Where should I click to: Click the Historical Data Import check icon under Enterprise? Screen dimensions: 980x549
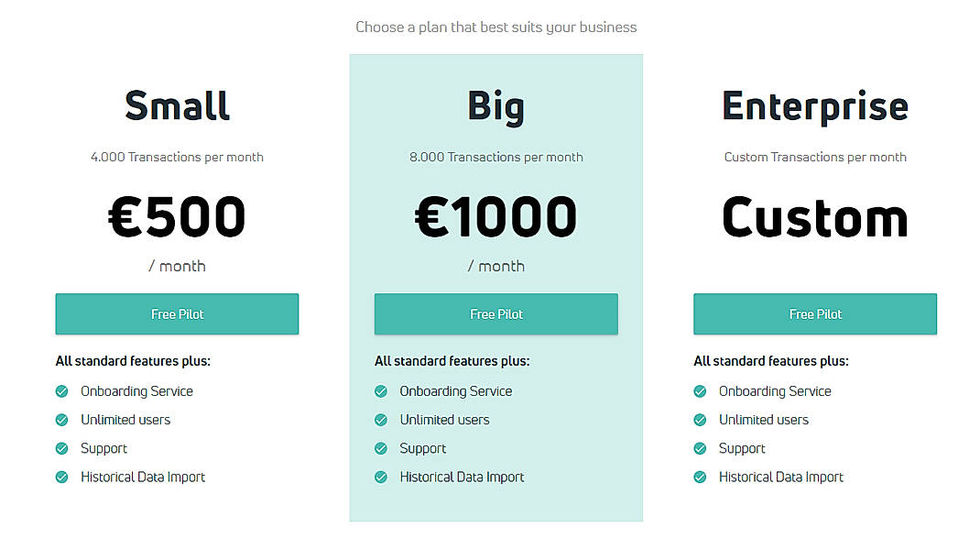coord(700,477)
